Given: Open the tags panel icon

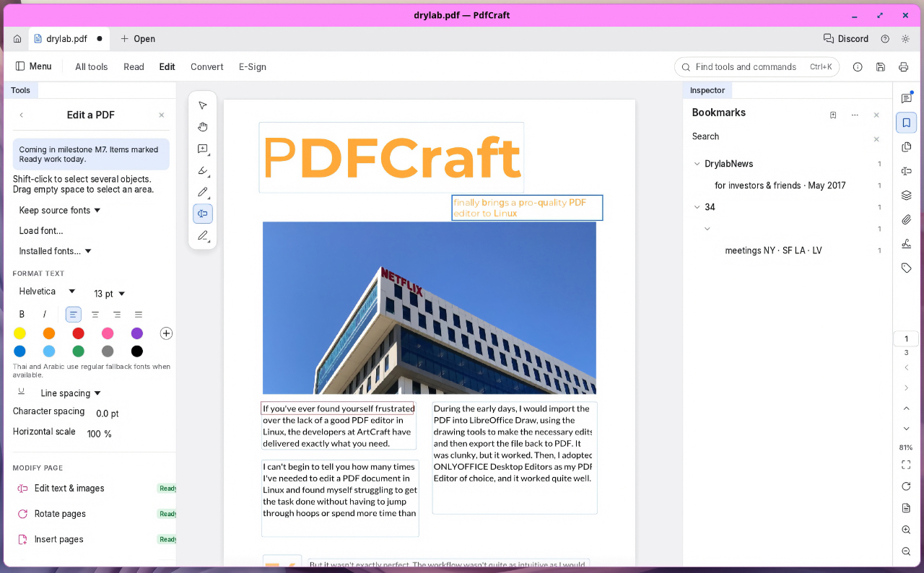Looking at the screenshot, I should coord(907,268).
